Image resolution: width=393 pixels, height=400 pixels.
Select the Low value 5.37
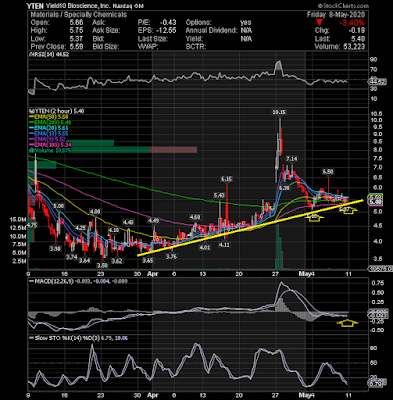tap(77, 39)
